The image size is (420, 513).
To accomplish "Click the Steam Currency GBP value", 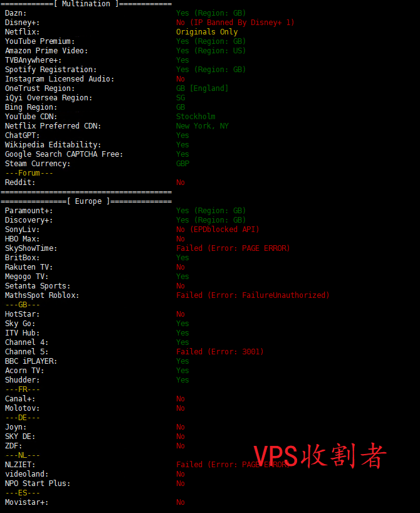I will pyautogui.click(x=182, y=164).
